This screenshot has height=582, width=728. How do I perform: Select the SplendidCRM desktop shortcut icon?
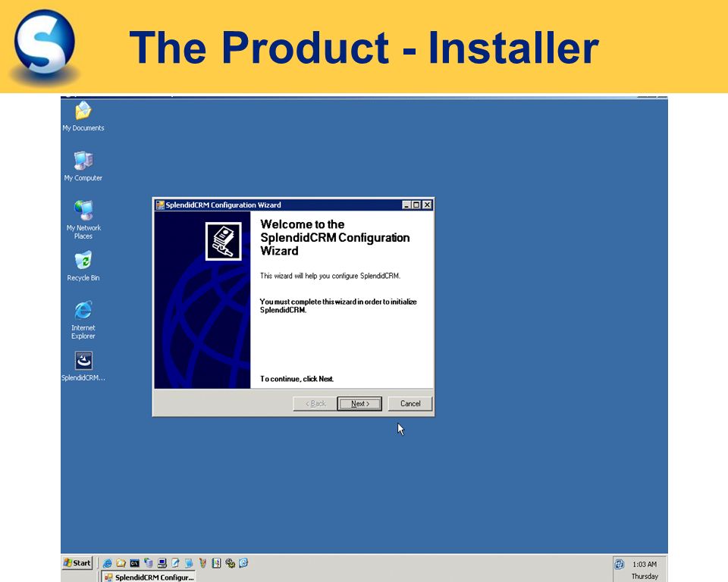coord(83,366)
